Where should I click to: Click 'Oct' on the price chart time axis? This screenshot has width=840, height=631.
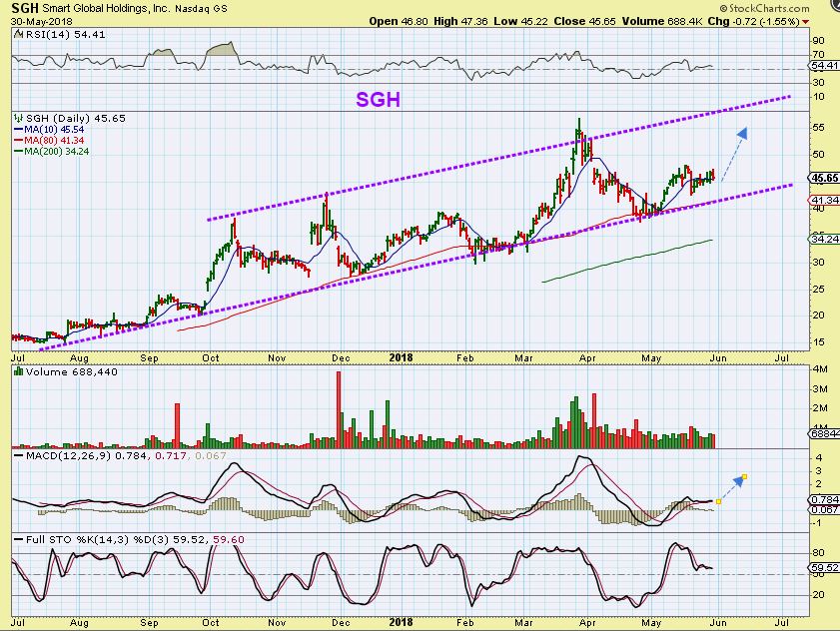pyautogui.click(x=211, y=357)
